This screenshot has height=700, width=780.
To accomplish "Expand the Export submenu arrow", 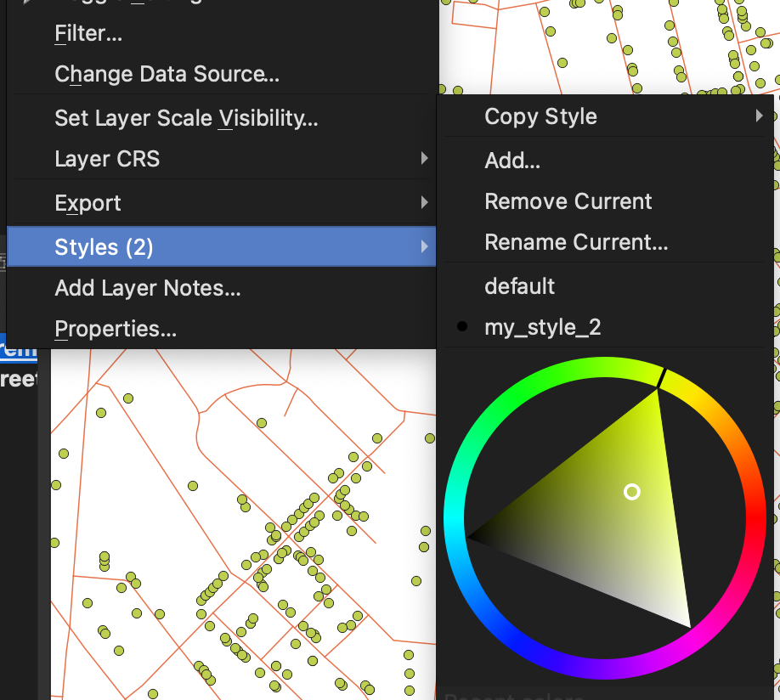I will (424, 203).
